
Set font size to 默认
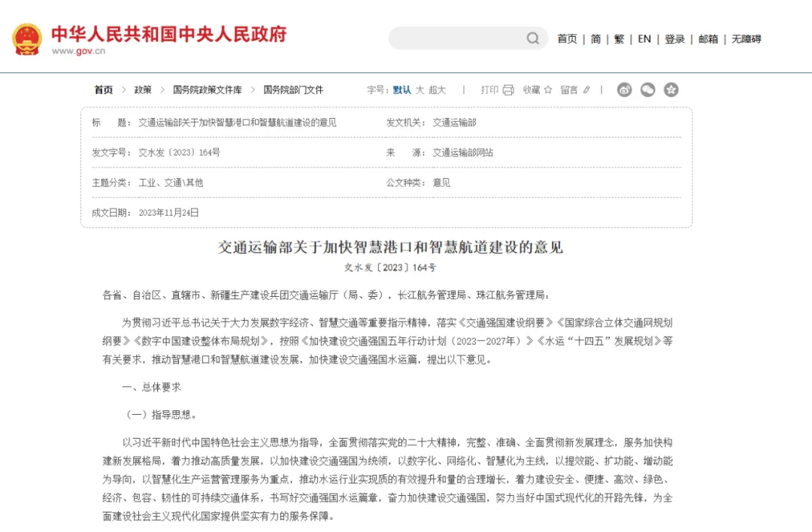pyautogui.click(x=402, y=90)
